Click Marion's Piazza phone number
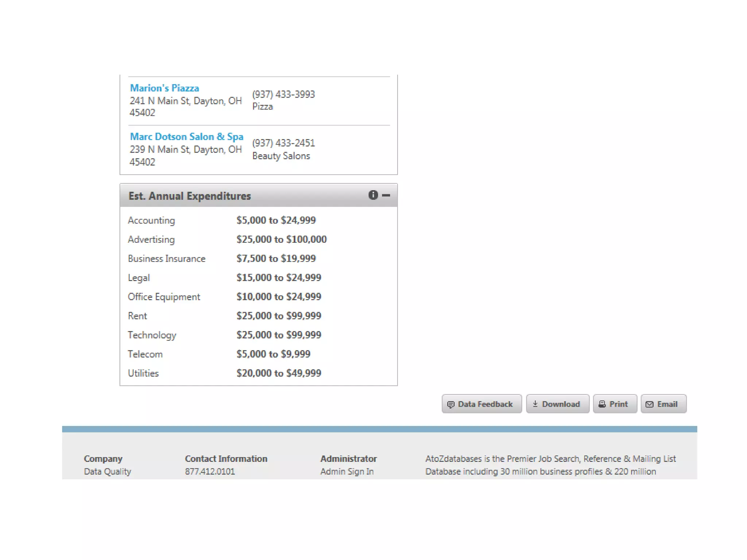Viewport: 747px width, 560px height. tap(283, 94)
